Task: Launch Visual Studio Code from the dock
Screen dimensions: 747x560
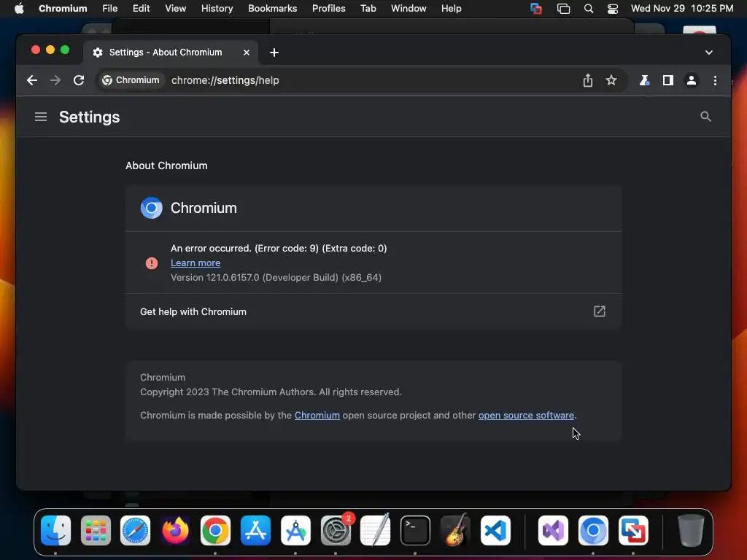Action: click(x=495, y=531)
